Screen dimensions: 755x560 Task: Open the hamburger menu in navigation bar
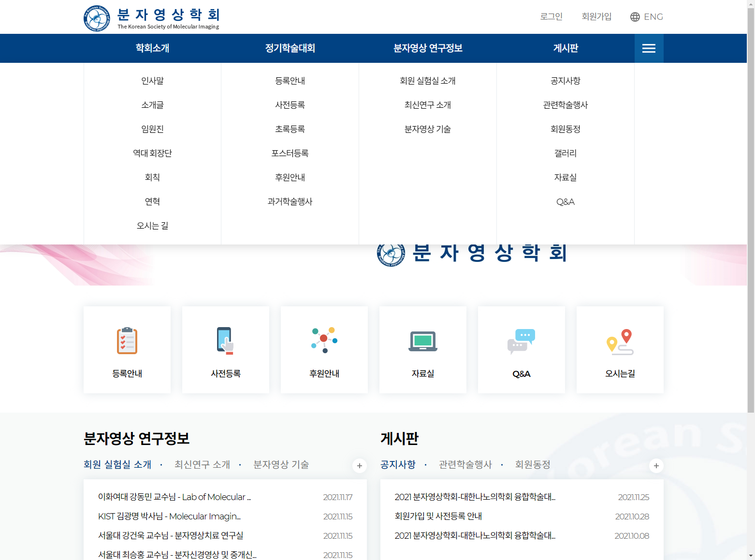649,48
